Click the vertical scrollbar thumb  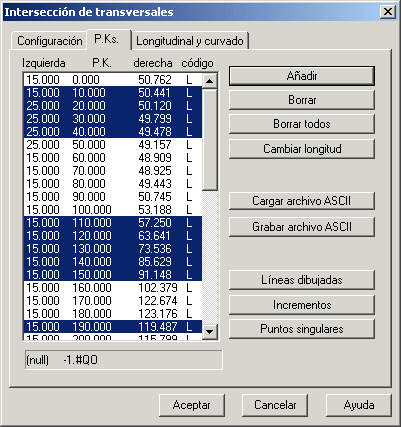(x=210, y=139)
